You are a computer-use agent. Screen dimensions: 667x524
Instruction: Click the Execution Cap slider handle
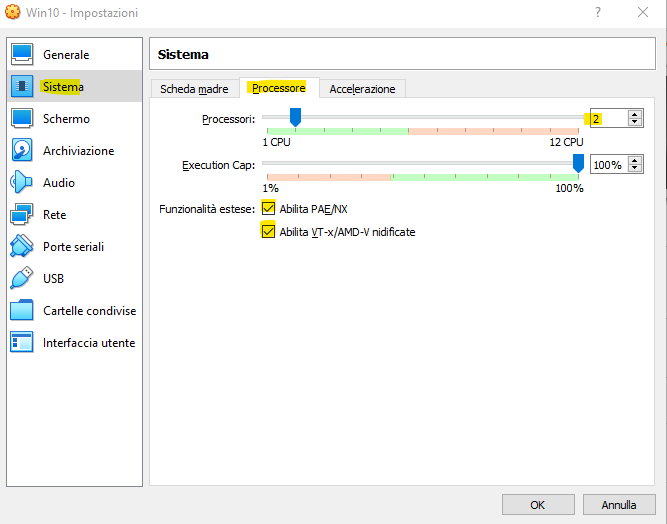point(578,163)
